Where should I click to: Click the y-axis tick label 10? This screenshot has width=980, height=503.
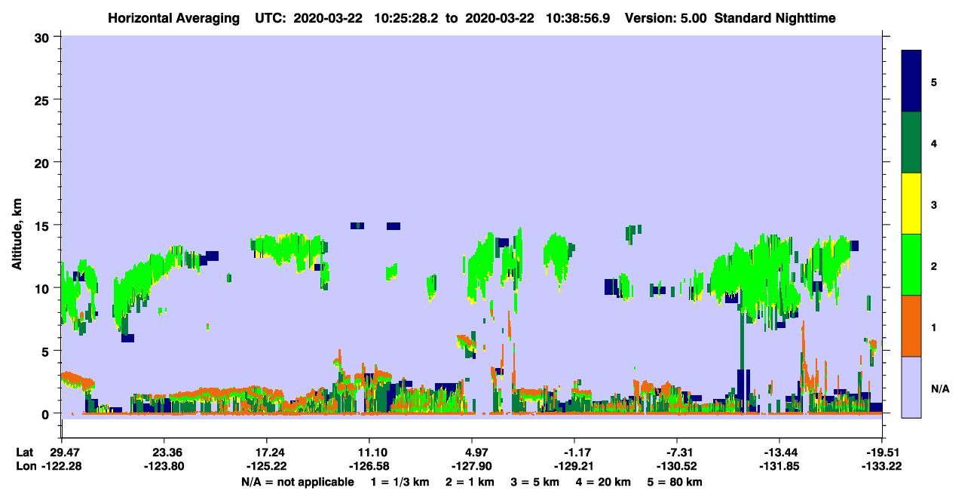(x=44, y=288)
